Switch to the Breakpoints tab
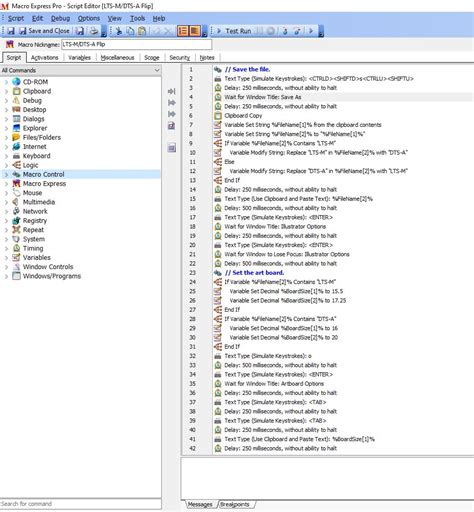The image size is (474, 512). (x=235, y=504)
